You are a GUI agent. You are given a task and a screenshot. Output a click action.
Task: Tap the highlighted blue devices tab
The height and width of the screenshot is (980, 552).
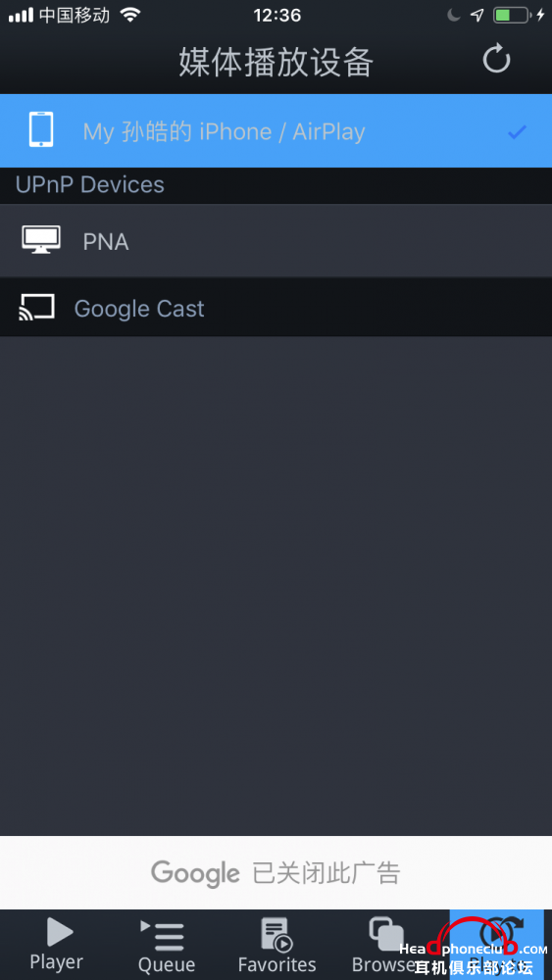click(x=496, y=945)
